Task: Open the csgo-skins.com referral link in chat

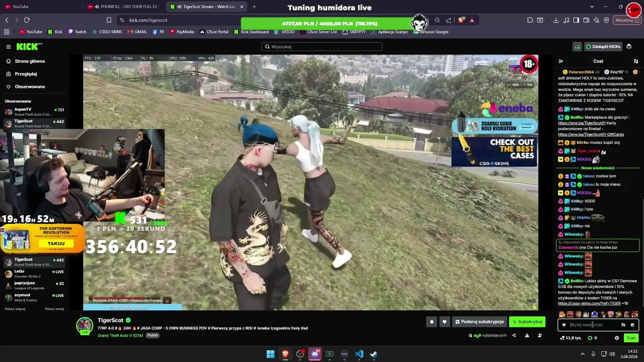Action: coord(590,304)
